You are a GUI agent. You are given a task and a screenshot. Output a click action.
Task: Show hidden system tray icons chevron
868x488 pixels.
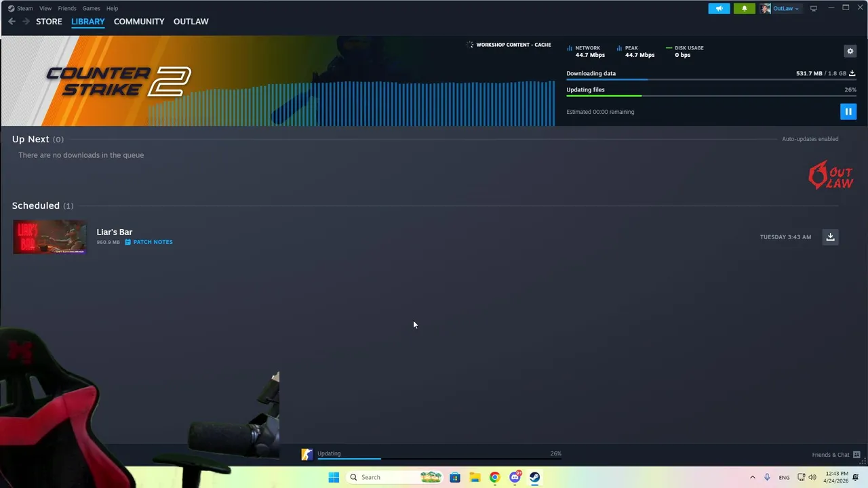pos(752,477)
